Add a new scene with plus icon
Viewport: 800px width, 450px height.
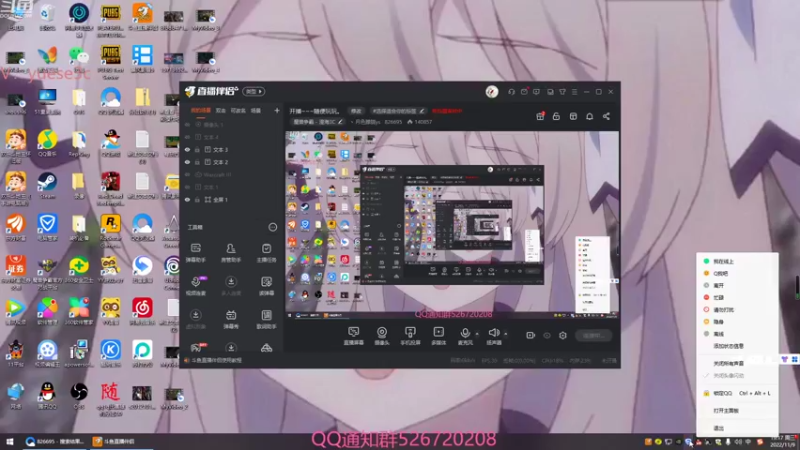click(277, 110)
